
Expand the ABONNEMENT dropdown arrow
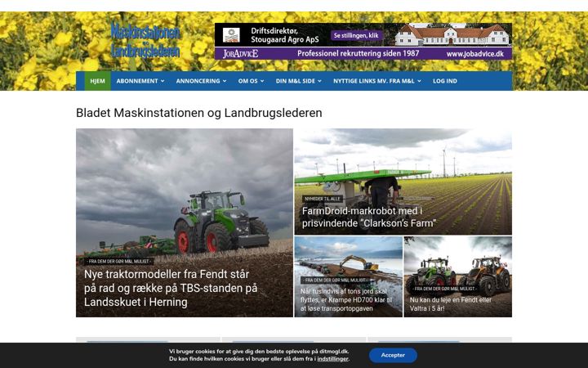pyautogui.click(x=163, y=81)
